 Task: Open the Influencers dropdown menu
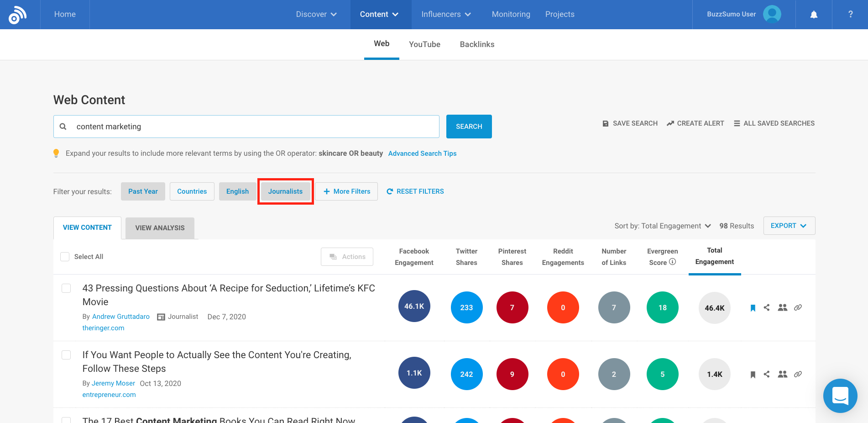tap(445, 14)
